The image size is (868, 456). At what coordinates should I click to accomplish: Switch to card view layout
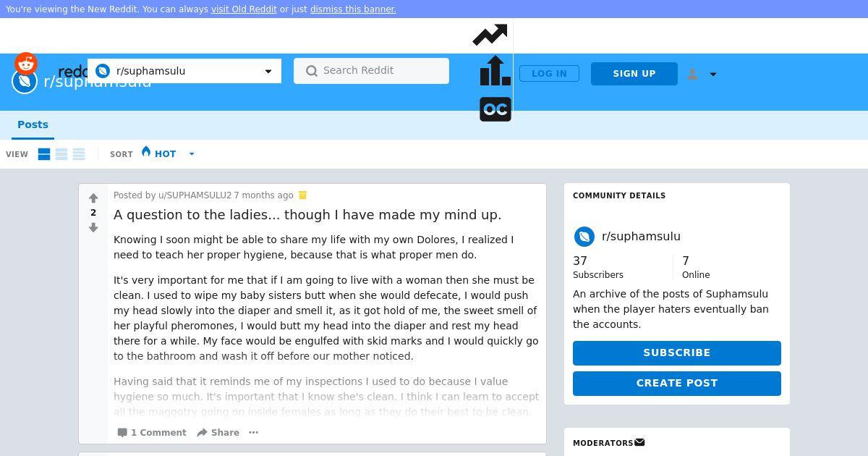[44, 154]
